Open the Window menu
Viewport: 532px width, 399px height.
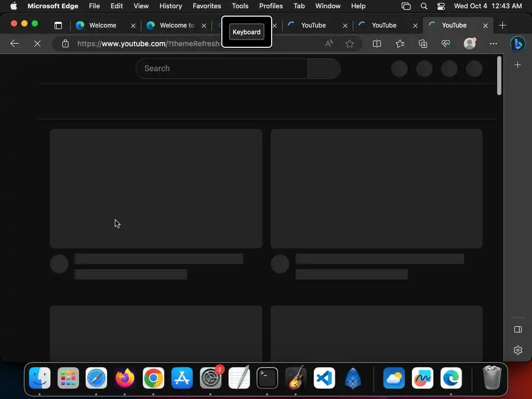328,6
